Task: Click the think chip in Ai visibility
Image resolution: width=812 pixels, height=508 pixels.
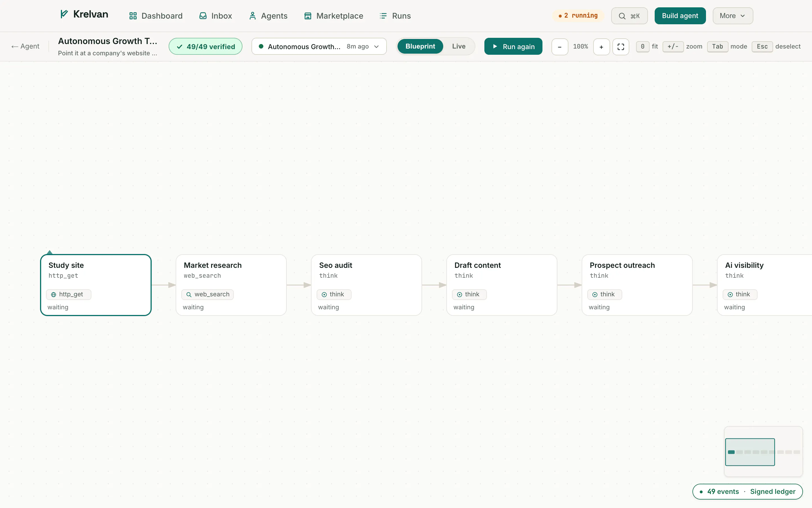Action: tap(740, 294)
